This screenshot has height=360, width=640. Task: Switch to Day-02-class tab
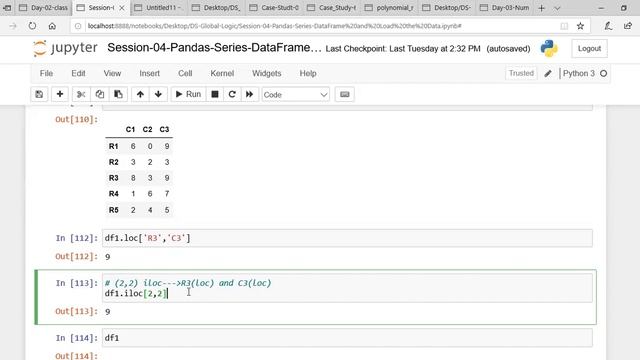44,8
